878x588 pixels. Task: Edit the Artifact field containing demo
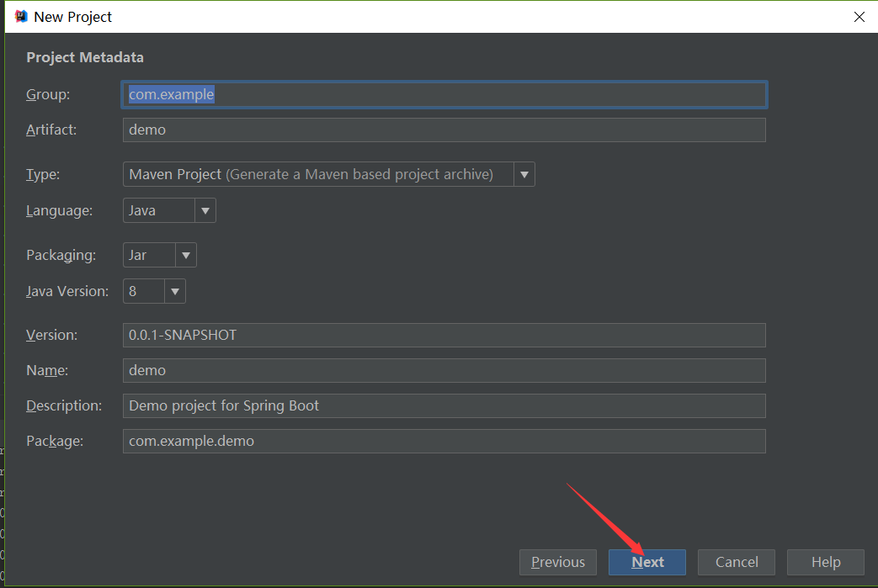(444, 130)
